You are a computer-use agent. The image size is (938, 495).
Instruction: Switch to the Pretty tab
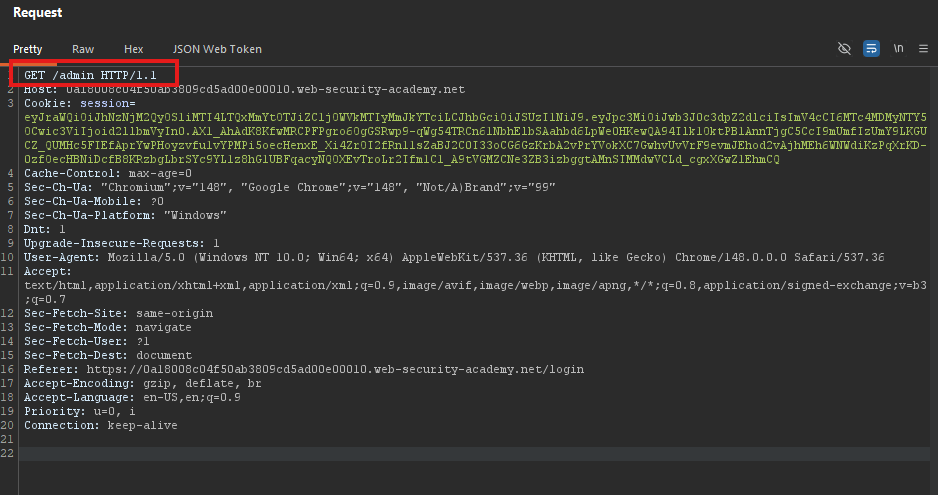tap(28, 49)
